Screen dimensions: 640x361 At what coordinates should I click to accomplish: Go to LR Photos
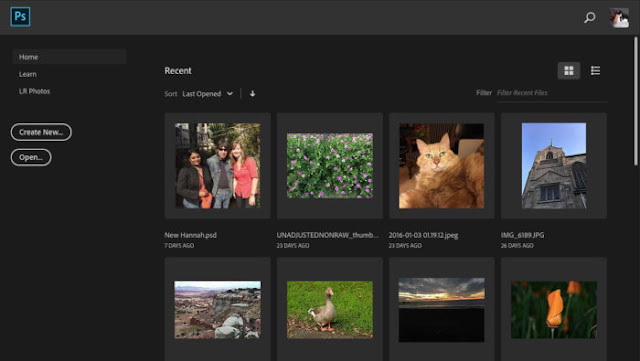(x=34, y=91)
